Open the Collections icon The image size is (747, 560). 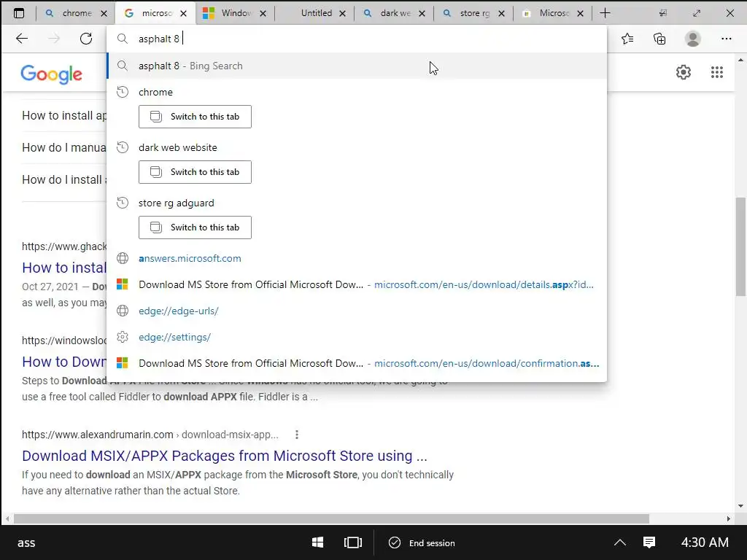point(659,39)
